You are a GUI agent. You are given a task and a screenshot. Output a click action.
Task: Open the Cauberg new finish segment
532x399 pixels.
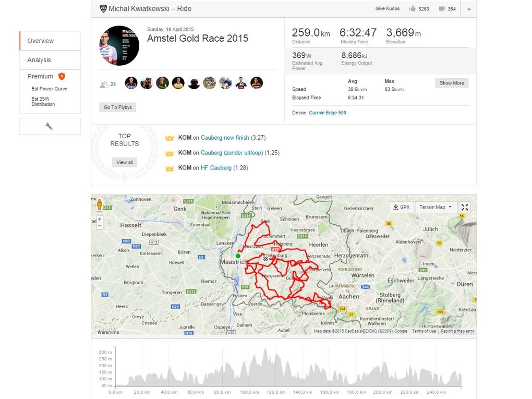coord(225,138)
